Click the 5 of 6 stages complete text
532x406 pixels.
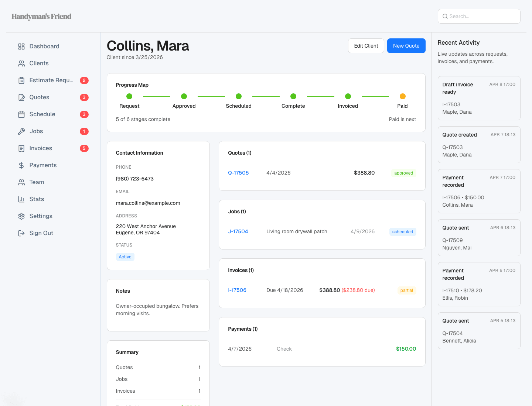(143, 119)
